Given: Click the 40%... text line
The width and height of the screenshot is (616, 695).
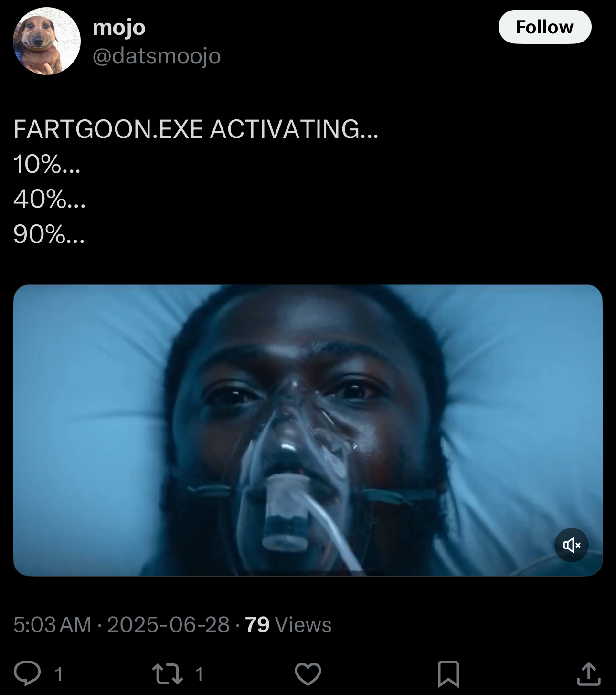Looking at the screenshot, I should click(50, 199).
